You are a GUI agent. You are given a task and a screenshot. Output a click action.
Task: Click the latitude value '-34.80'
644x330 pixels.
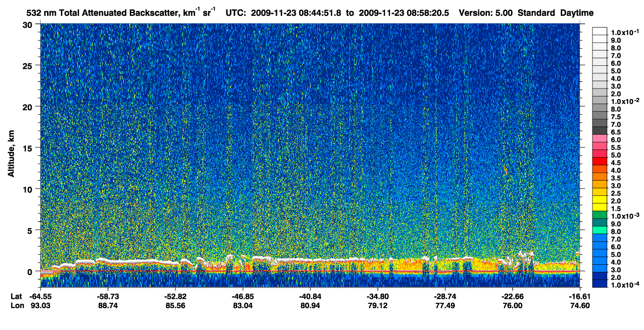377,296
